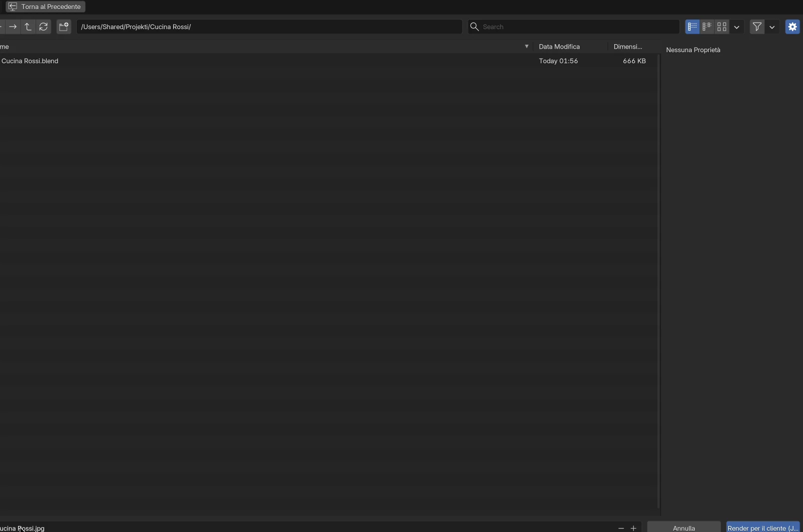Toggle file filtering funnel
The width and height of the screenshot is (803, 532).
pyautogui.click(x=757, y=27)
